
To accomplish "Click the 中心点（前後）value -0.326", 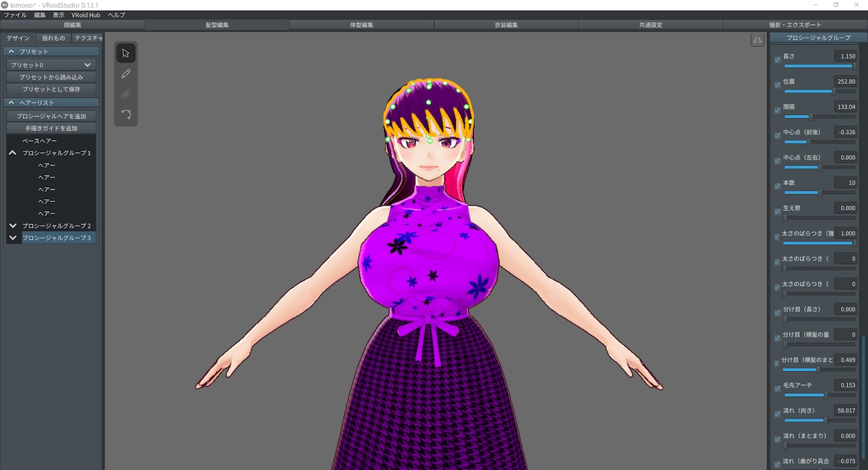I will (x=845, y=132).
